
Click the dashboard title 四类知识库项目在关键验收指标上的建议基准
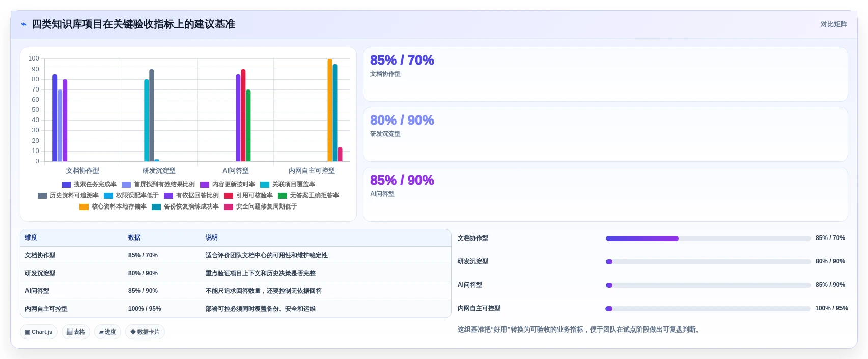pos(133,24)
